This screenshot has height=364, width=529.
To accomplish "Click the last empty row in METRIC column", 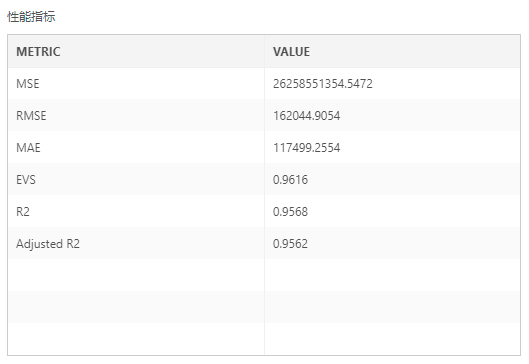I will click(136, 339).
